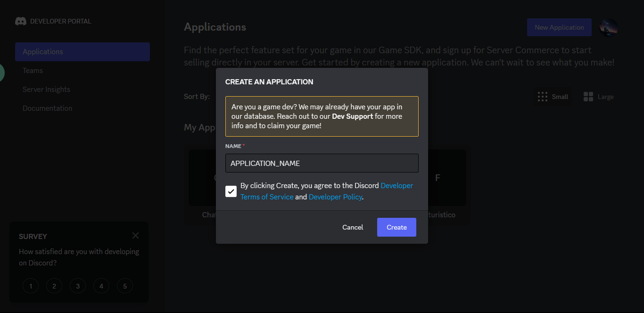Rate satisfaction as 1
The image size is (644, 313).
[31, 286]
